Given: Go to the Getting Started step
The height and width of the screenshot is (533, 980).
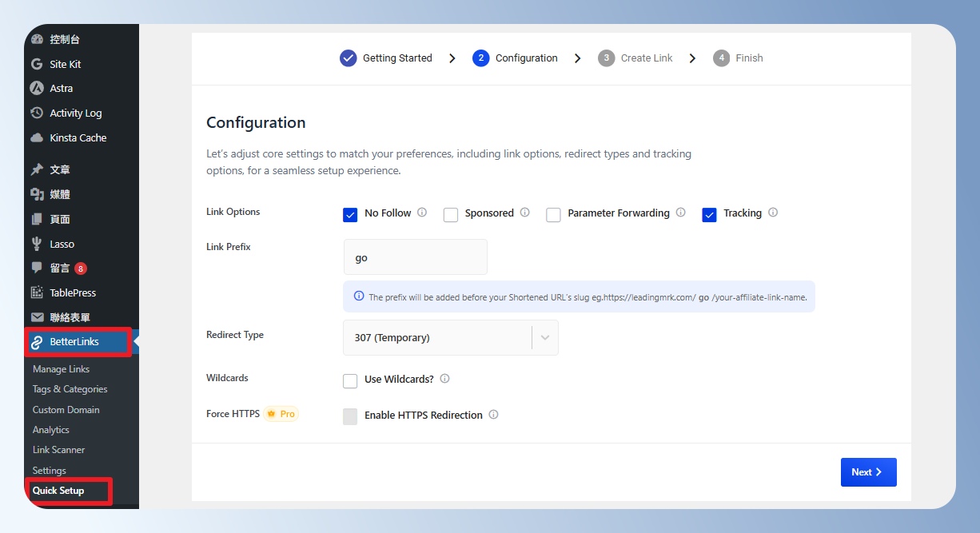Looking at the screenshot, I should click(x=386, y=58).
